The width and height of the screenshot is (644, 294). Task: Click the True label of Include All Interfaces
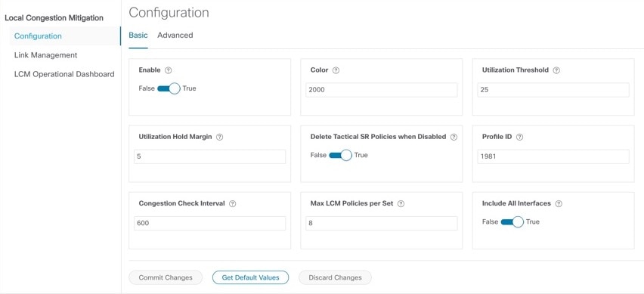tap(533, 221)
